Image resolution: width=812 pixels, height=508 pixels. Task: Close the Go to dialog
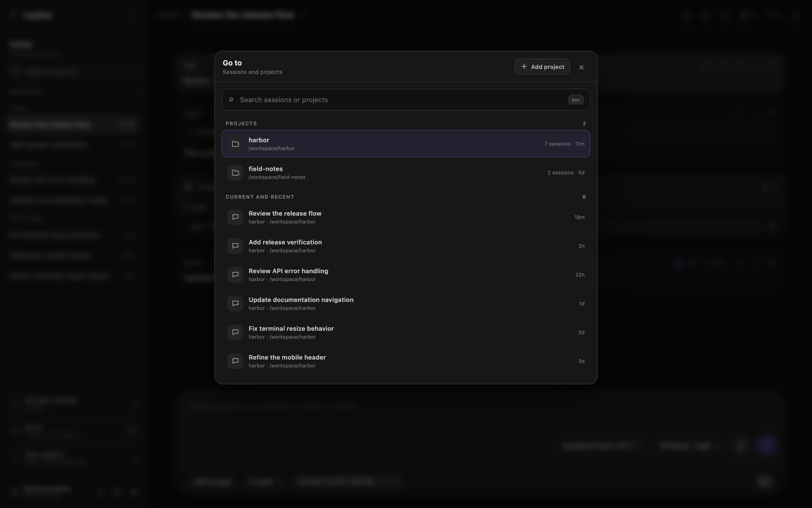pos(581,67)
